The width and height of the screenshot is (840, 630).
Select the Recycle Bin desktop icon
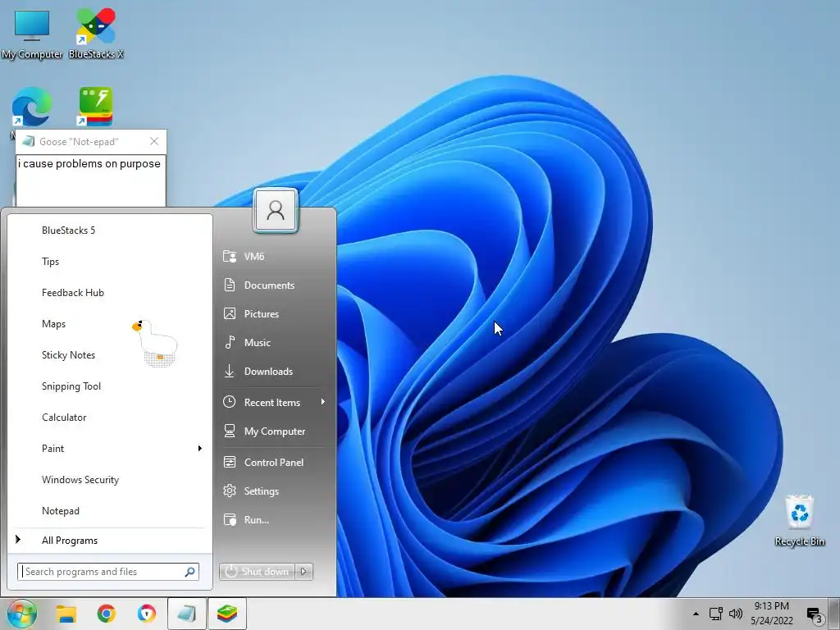(799, 521)
